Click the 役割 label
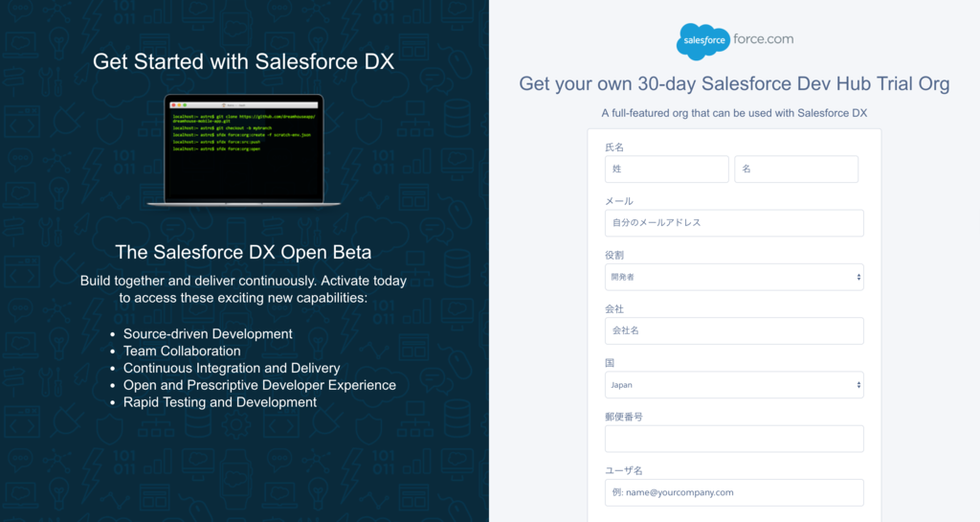The height and width of the screenshot is (522, 980). coord(614,255)
